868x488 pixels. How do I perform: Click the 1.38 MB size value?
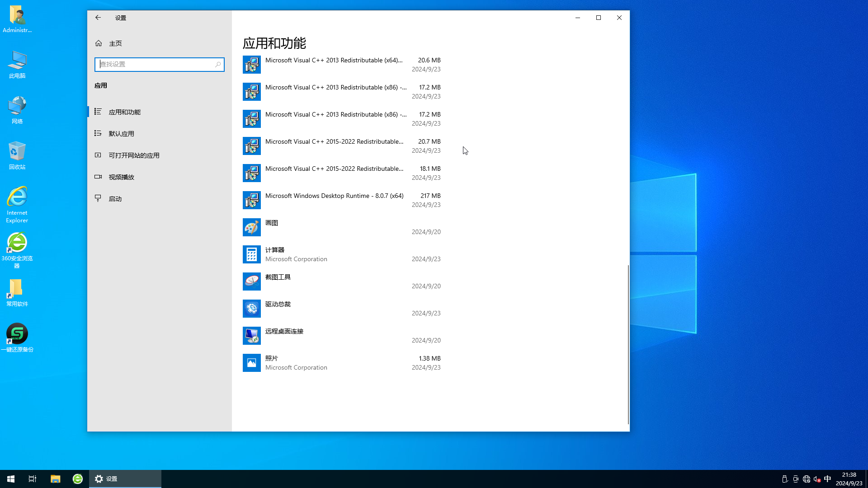point(429,358)
